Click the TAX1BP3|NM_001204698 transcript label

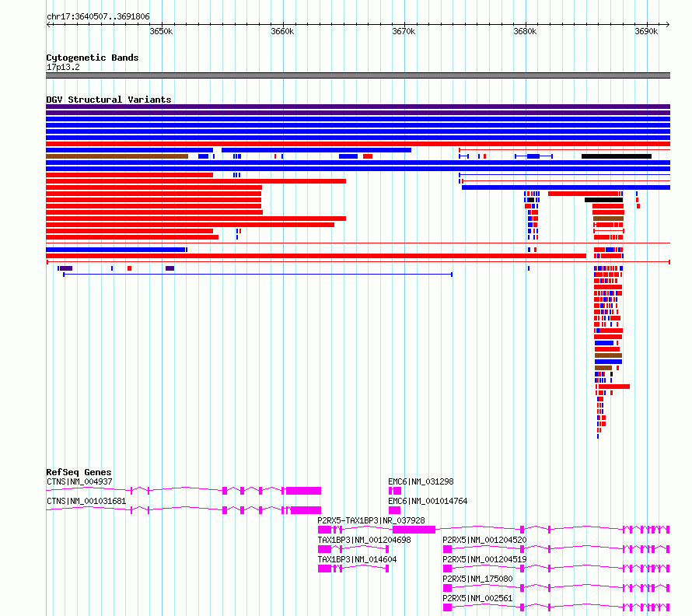(364, 540)
